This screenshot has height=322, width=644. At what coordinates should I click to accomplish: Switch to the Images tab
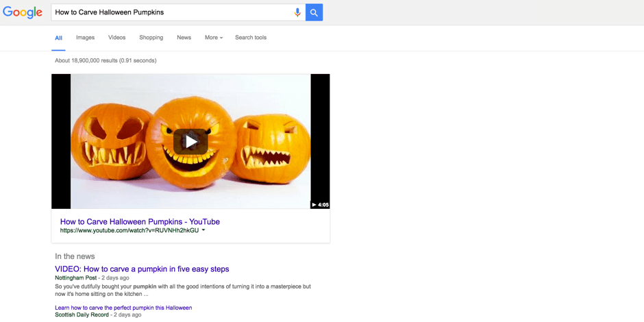pyautogui.click(x=86, y=38)
